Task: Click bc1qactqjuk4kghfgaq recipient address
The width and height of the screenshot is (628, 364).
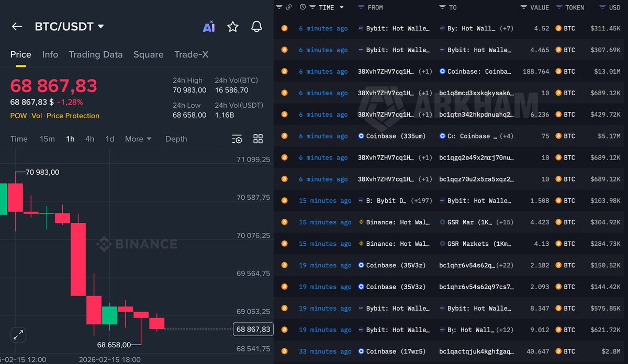Action: coord(476,351)
